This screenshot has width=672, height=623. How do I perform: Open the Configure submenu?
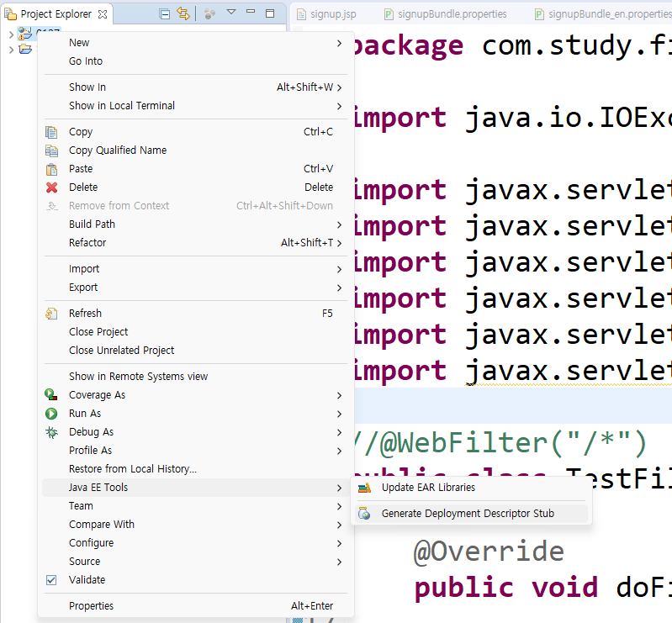point(196,543)
